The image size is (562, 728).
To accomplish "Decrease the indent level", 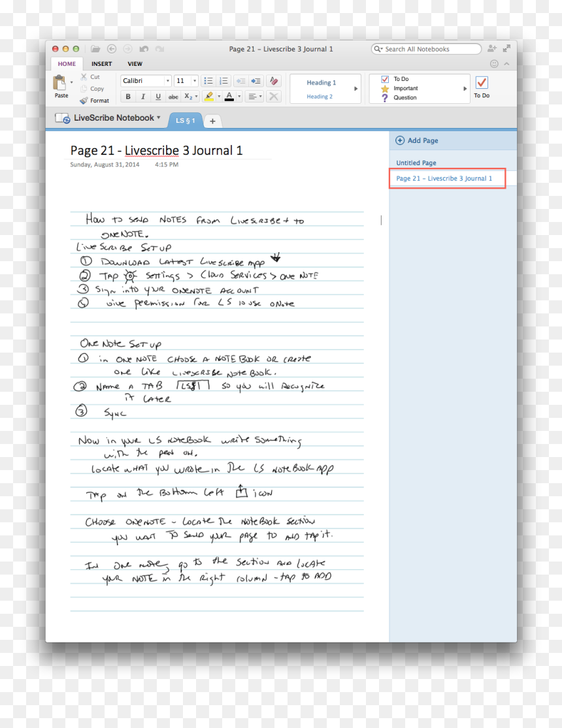I will tap(240, 81).
